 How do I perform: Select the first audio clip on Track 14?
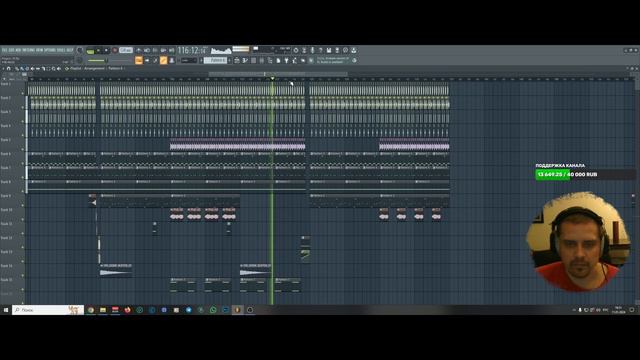coord(116,271)
